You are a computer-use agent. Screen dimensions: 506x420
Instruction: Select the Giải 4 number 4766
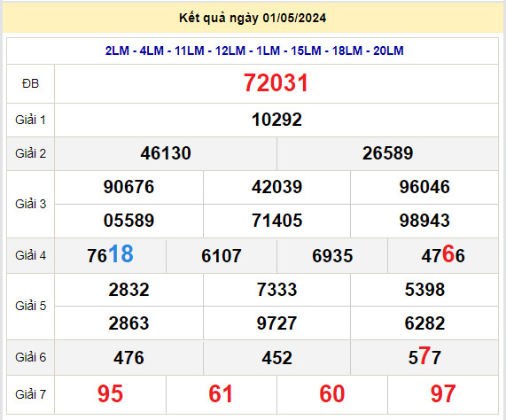[x=443, y=254]
